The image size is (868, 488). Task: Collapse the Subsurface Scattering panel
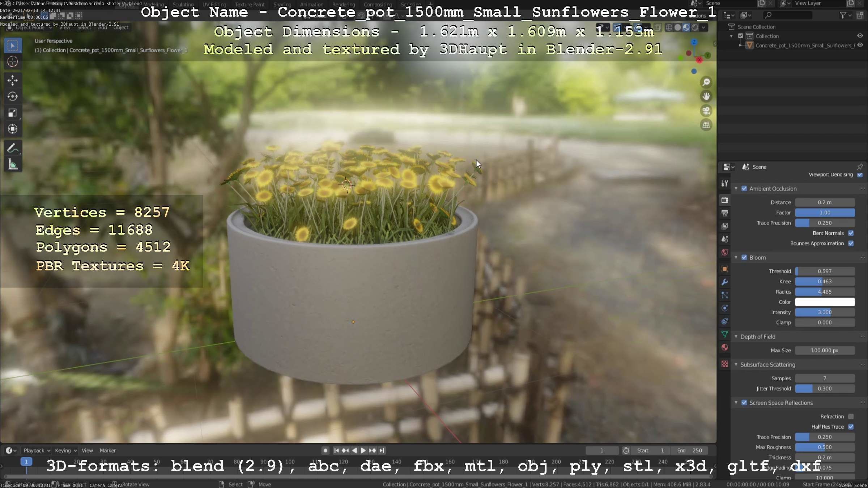pyautogui.click(x=736, y=364)
